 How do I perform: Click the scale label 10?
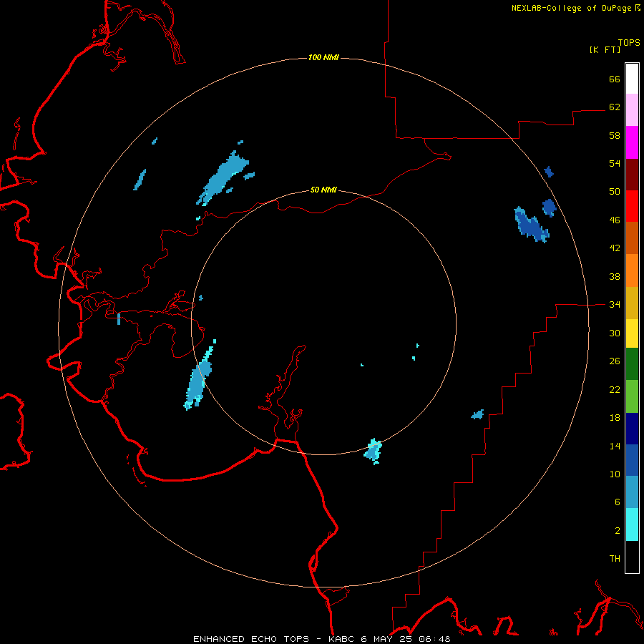pos(615,474)
